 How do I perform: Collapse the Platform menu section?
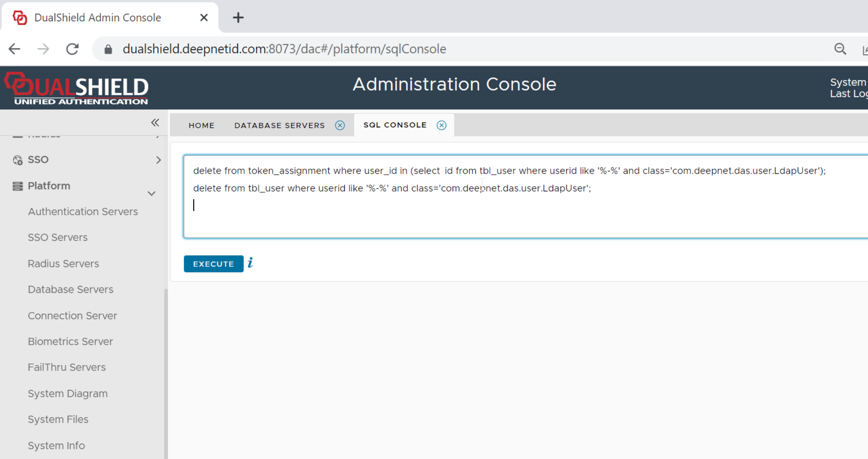click(x=151, y=193)
